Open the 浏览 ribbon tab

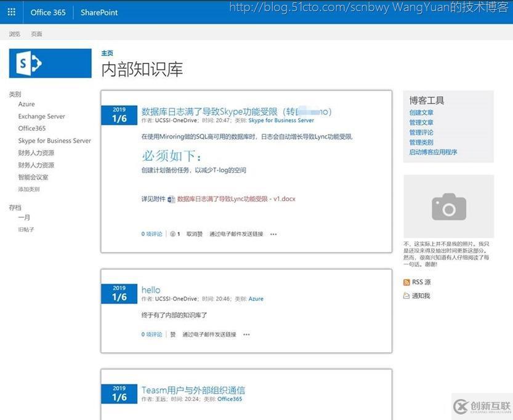click(14, 34)
